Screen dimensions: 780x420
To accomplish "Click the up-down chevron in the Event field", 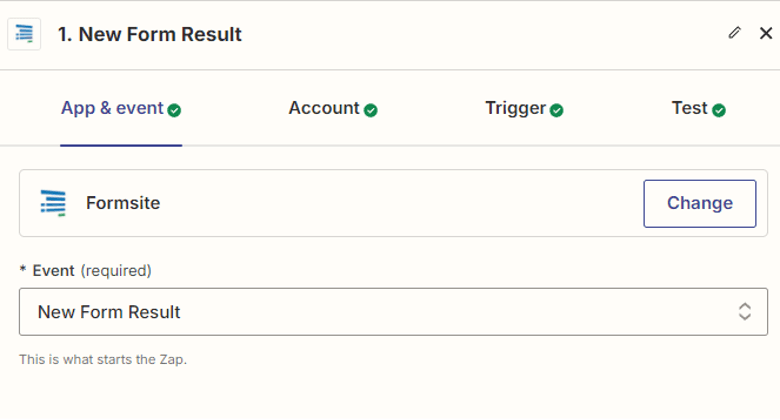I will (745, 312).
